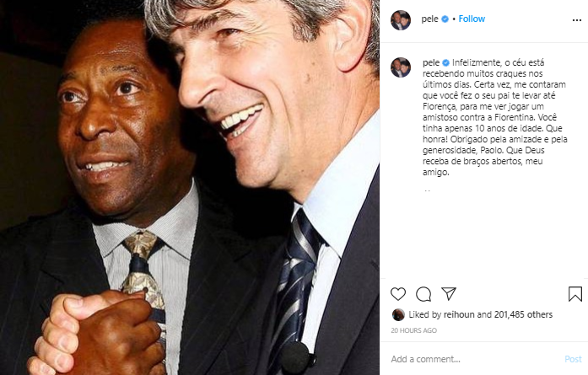Click the "Add a comment..." field
Viewport: 588px width, 375px height.
[x=472, y=359]
